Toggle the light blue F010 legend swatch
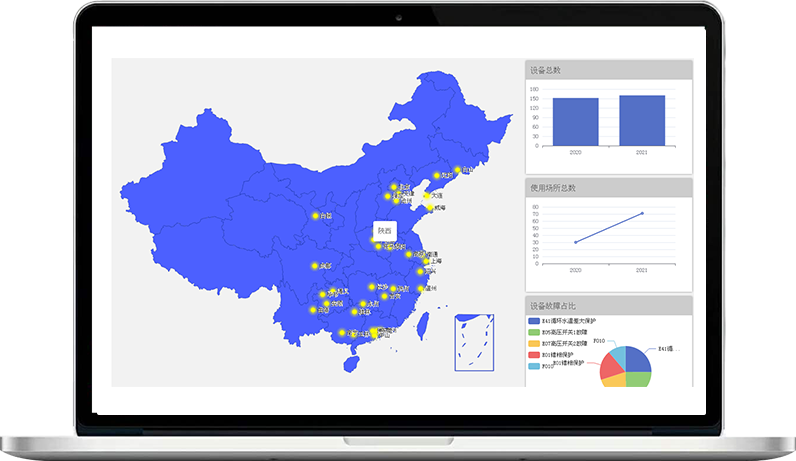The width and height of the screenshot is (796, 461). pyautogui.click(x=534, y=366)
